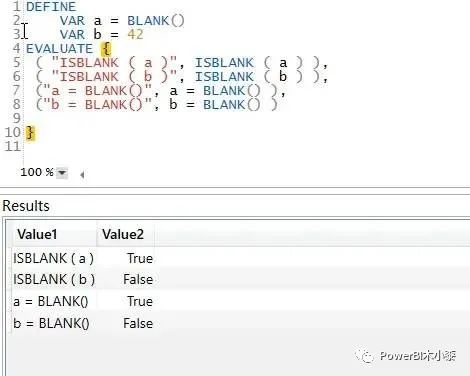Place cursor on number 42 in code
Image resolution: width=470 pixels, height=376 pixels.
135,35
